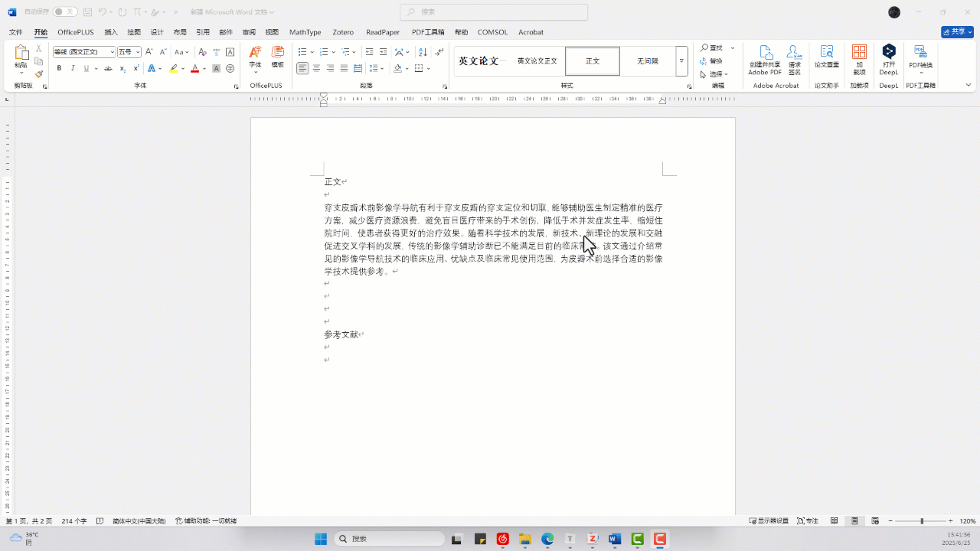The image size is (980, 551).
Task: Select the Format Painter tool
Action: [39, 73]
